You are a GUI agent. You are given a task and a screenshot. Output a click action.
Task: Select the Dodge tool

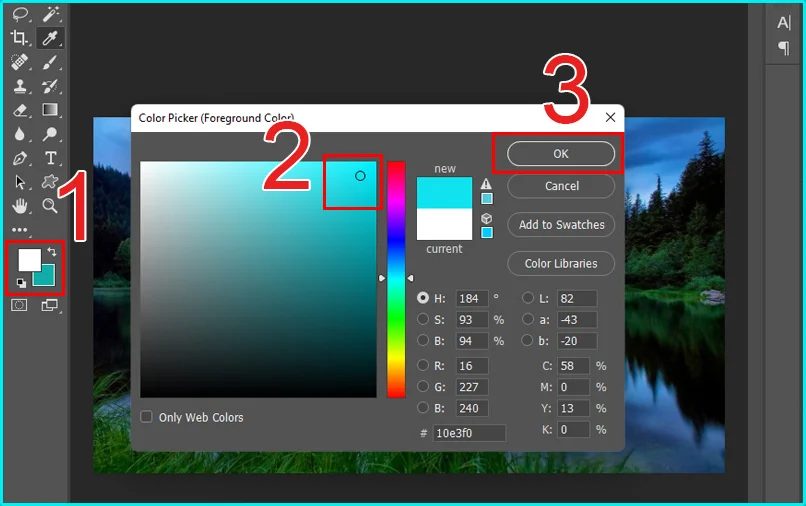[50, 134]
